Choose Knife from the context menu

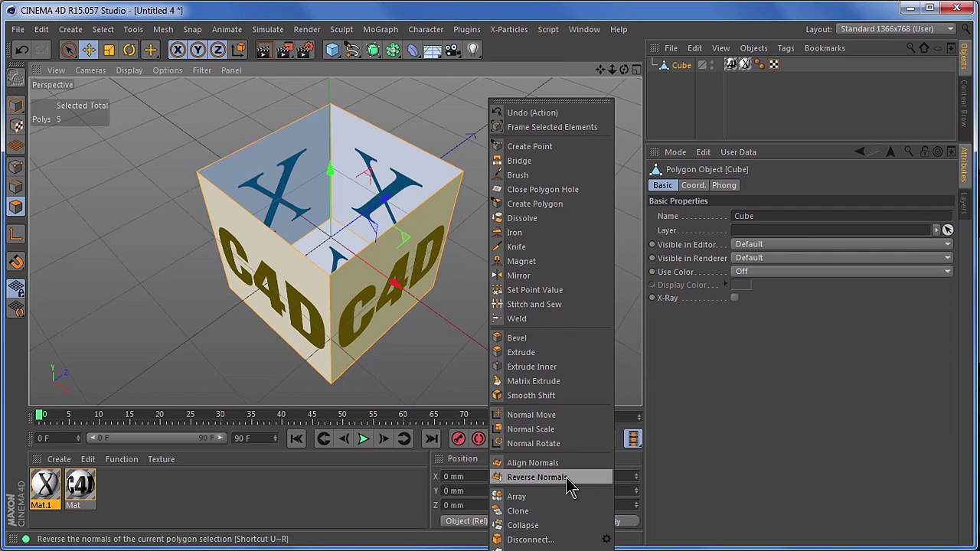coord(551,246)
